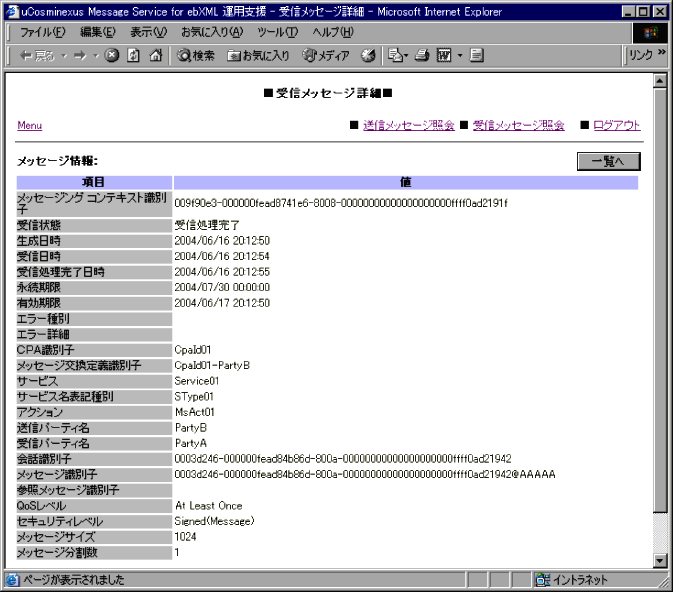Click the MsAct01 action value
The image size is (673, 592).
194,412
